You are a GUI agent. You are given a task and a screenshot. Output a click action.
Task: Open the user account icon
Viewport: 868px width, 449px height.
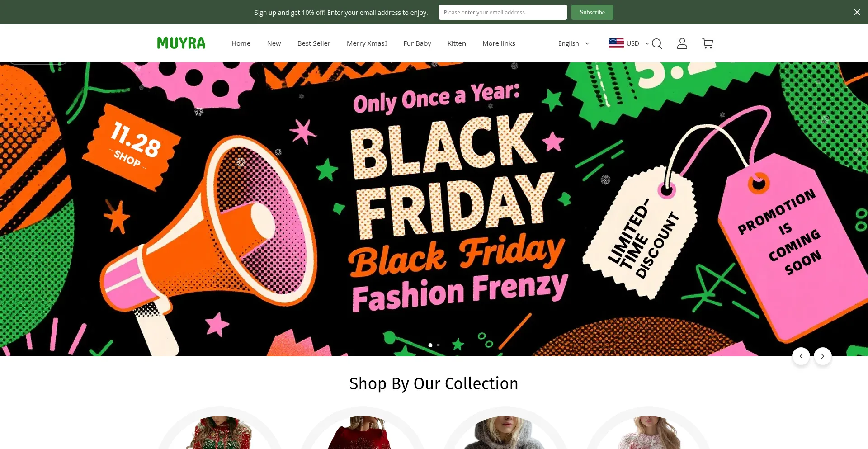pos(682,43)
